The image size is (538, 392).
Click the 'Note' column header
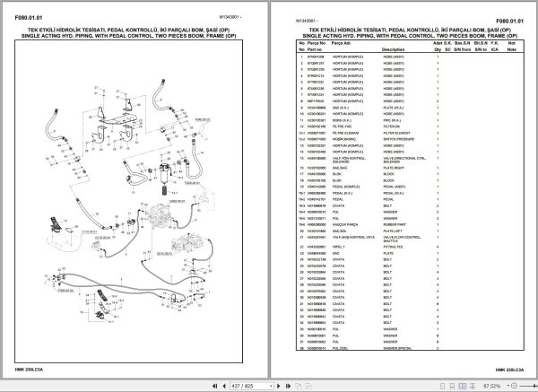pyautogui.click(x=512, y=49)
